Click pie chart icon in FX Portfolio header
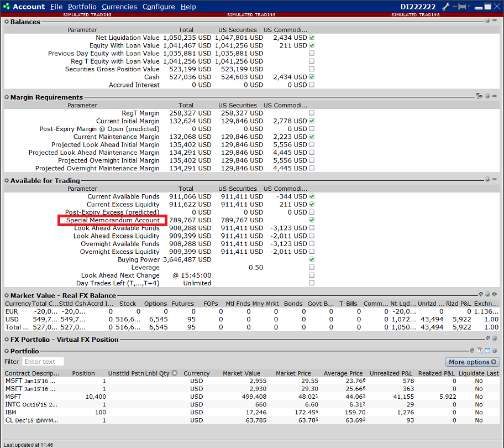 488,338
